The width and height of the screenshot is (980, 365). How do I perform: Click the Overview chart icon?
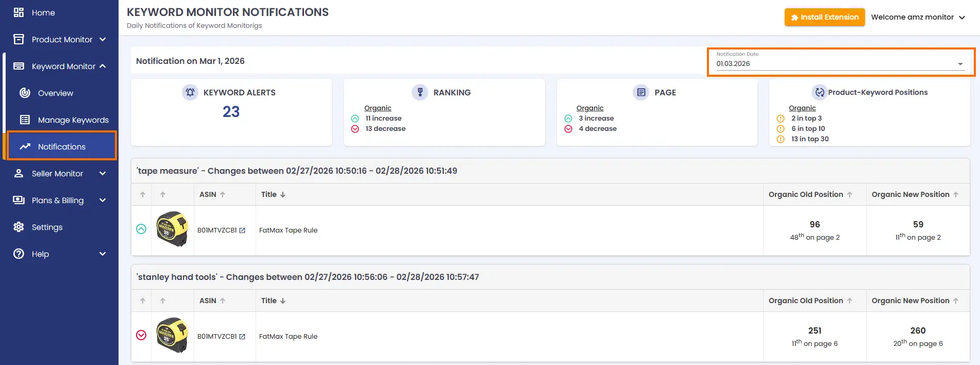[x=25, y=93]
